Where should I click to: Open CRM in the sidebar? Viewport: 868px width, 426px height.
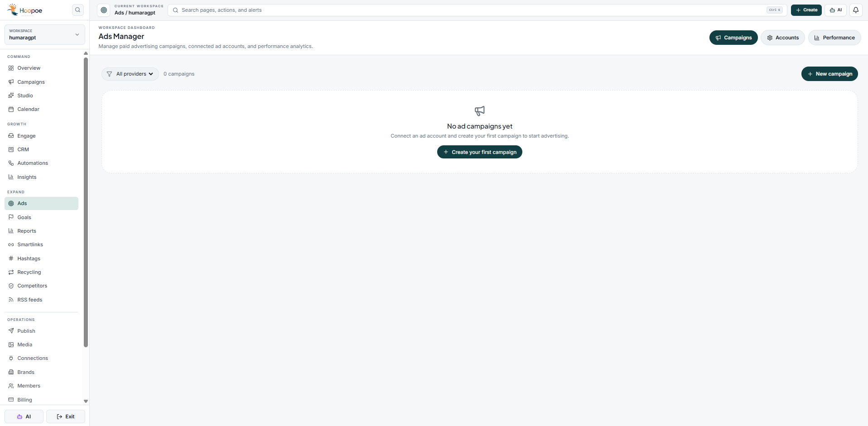(x=41, y=149)
